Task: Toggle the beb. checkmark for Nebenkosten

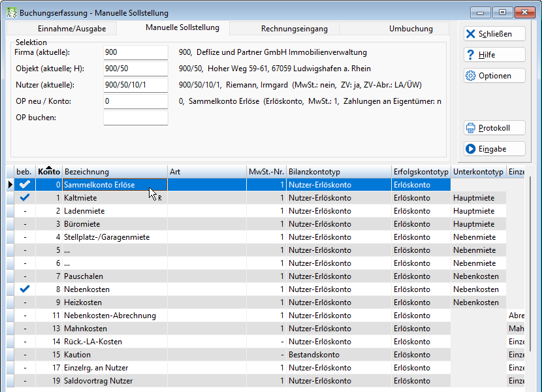Action: 25,289
